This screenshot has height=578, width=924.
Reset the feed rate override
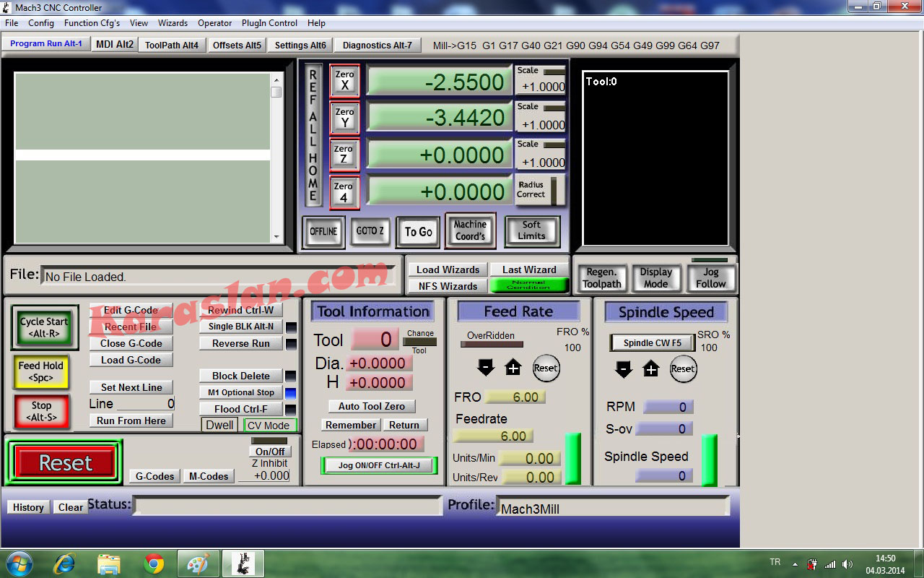(x=546, y=368)
